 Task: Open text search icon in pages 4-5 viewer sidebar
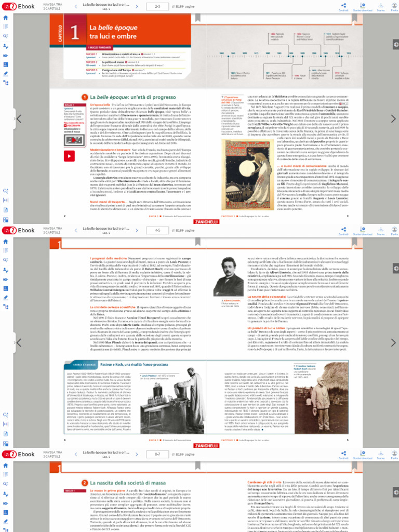pos(5,260)
